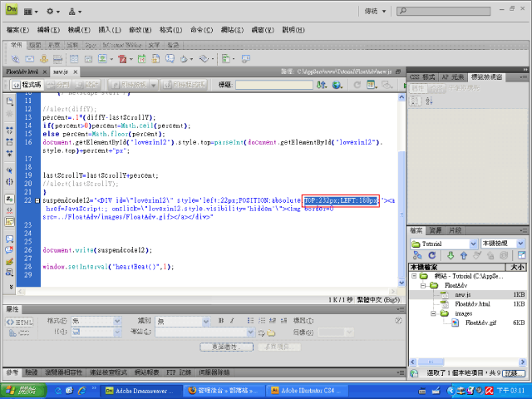This screenshot has height=399, width=532.
Task: Switch to the FloatAdv.html document tab
Action: pos(23,72)
